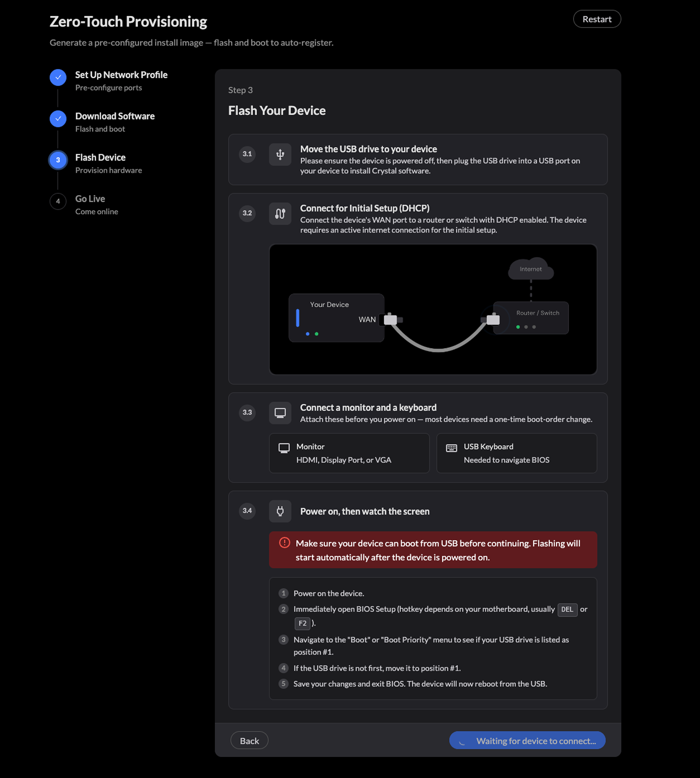Click the DEL key badge in BIOS instructions

(567, 609)
